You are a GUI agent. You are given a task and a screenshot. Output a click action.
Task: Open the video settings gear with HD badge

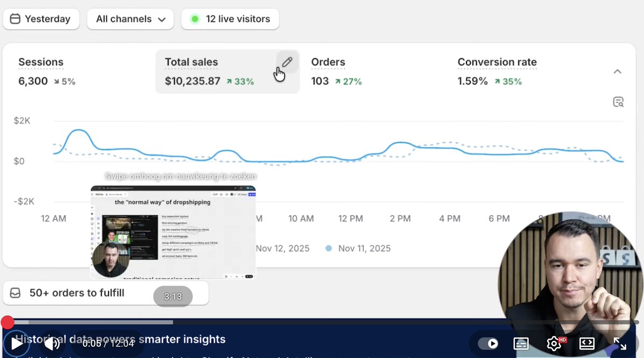tap(554, 343)
